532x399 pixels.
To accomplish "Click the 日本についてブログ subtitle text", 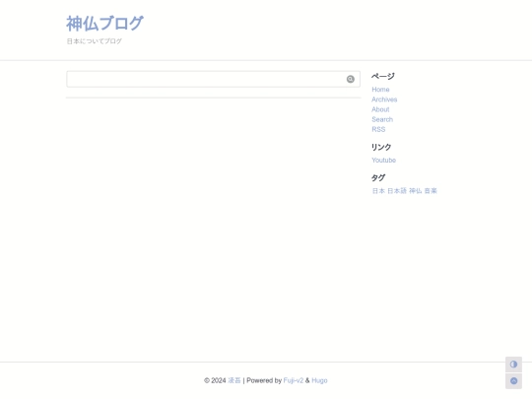I will click(x=94, y=41).
